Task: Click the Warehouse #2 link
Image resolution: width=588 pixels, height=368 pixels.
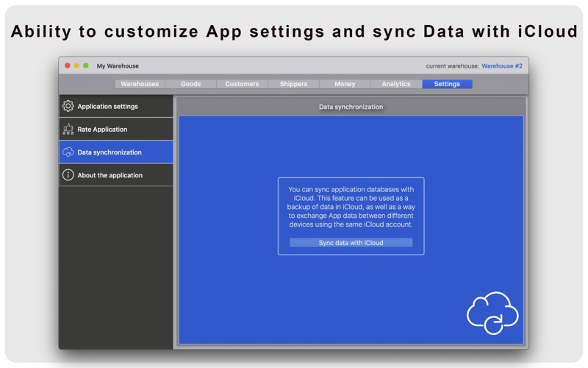Action: click(x=502, y=66)
